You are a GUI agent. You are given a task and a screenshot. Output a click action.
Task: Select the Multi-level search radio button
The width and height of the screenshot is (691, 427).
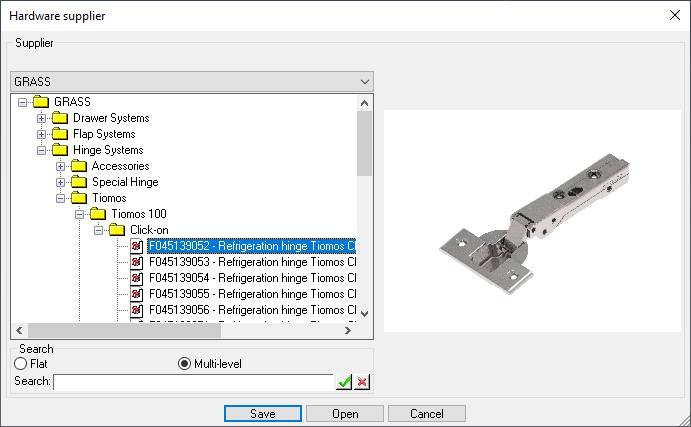point(184,364)
